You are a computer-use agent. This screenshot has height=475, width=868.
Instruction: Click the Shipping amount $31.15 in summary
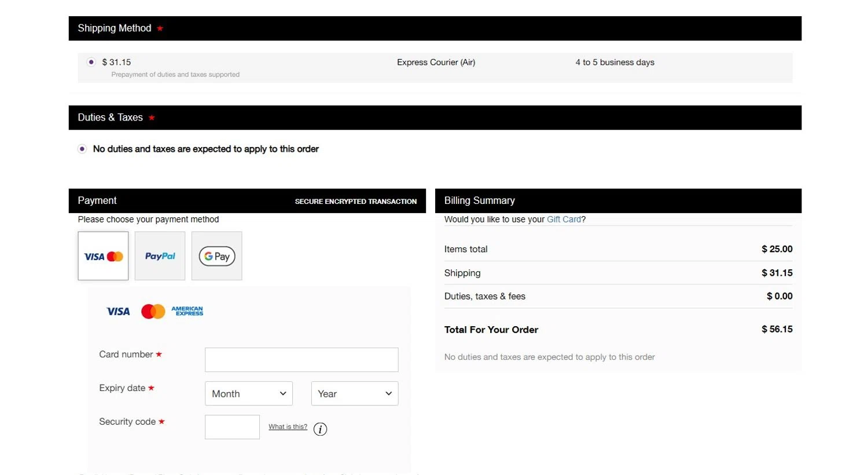pos(777,273)
